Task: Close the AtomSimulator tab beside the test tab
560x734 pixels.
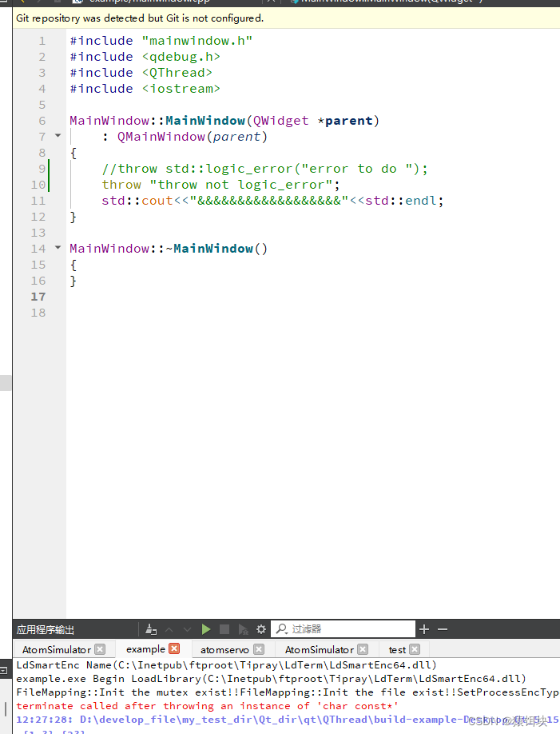Action: pos(363,649)
